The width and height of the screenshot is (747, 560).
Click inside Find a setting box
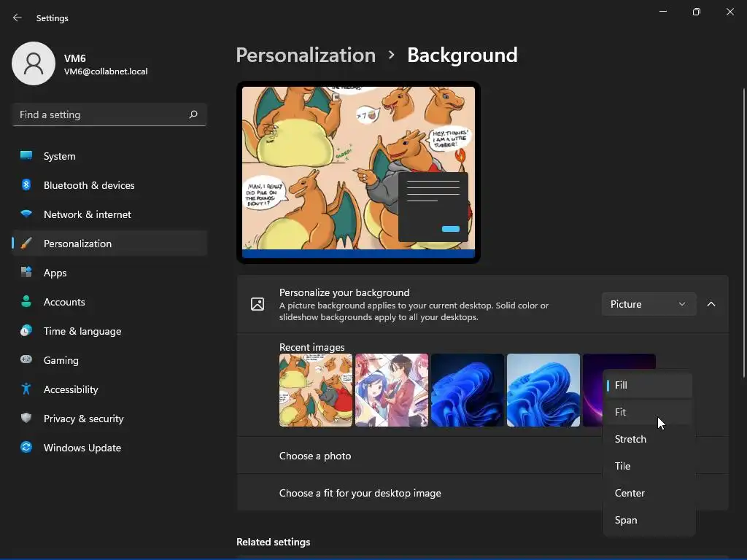tap(109, 114)
